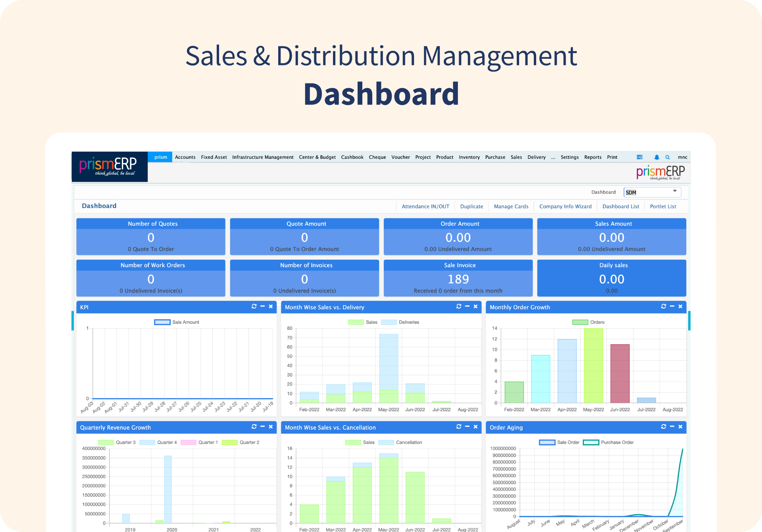Click the search magnifier icon
Screen dimensions: 762x532
(x=668, y=157)
